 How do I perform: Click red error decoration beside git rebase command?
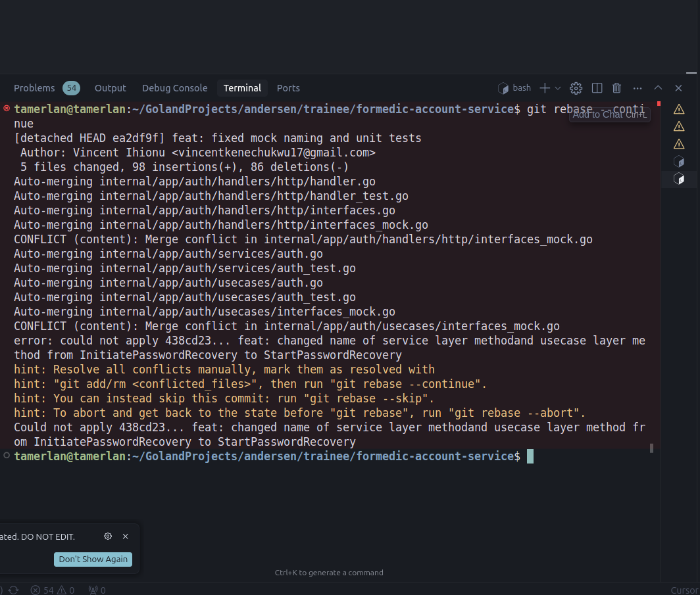(x=7, y=108)
